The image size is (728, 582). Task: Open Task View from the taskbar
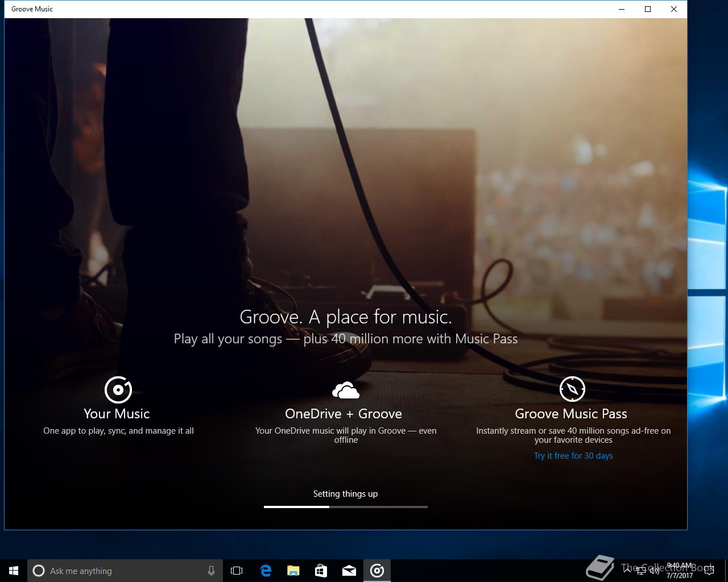coord(237,571)
